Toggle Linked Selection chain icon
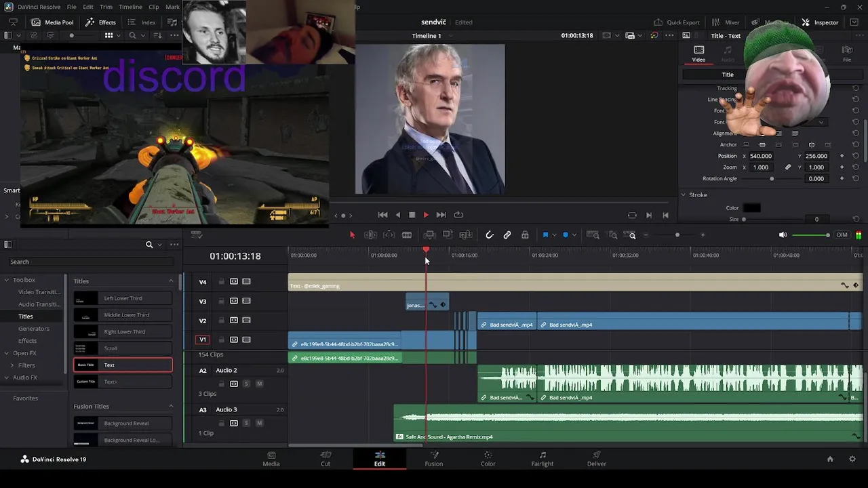The height and width of the screenshot is (488, 868). coord(507,235)
